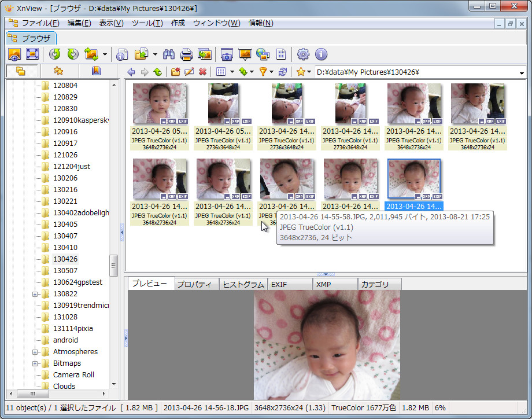The height and width of the screenshot is (419, 532).
Task: Go back with the navigation arrow
Action: 131,71
